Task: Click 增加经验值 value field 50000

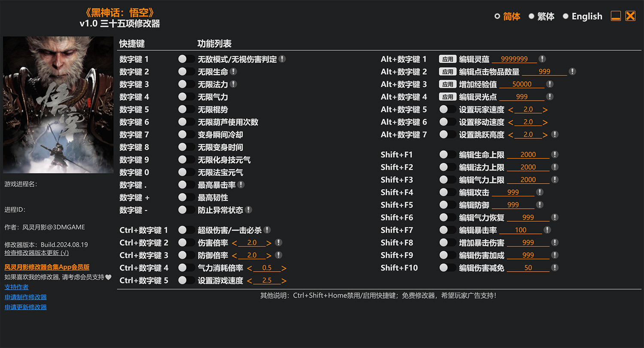Action: tap(522, 84)
